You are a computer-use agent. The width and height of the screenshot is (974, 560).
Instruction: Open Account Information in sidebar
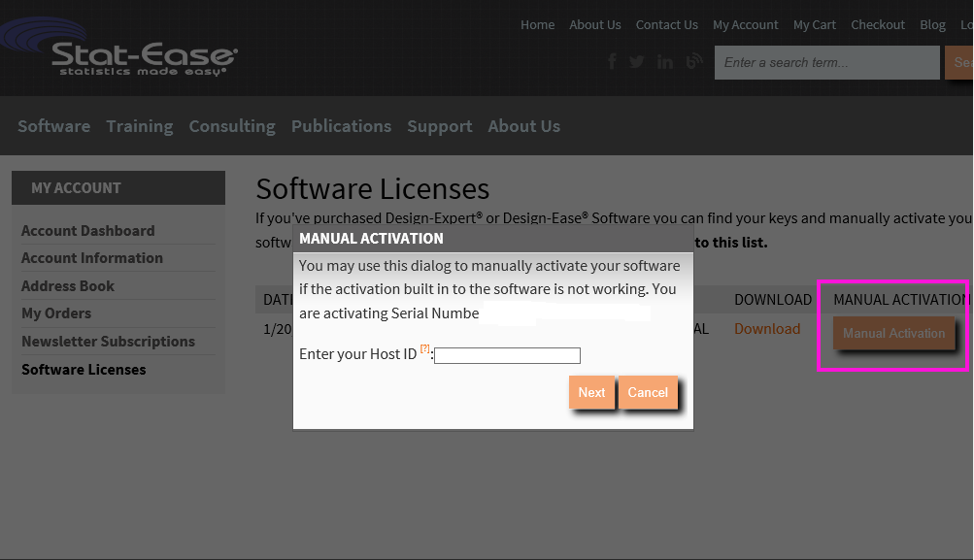(92, 257)
